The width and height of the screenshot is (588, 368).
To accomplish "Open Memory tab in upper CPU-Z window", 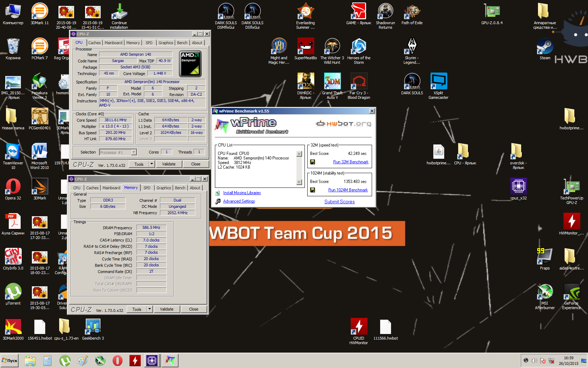I will [x=133, y=43].
